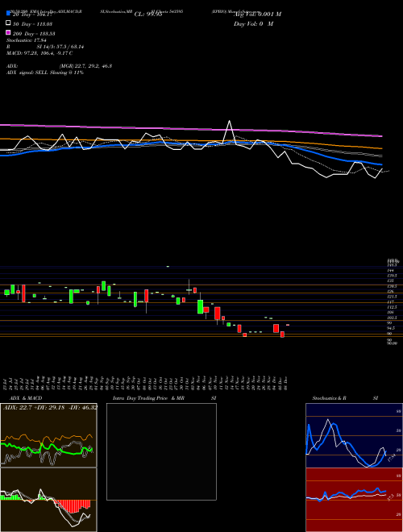403x532 pixels.
Task: Select the ADX (MGR) 22.7, 29.2, 46.3 line
Action: click(x=59, y=66)
